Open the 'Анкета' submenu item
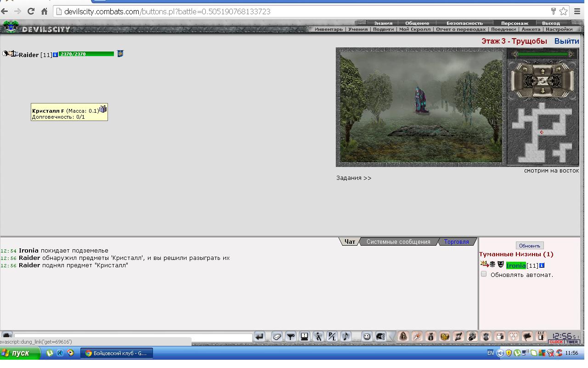 point(531,29)
